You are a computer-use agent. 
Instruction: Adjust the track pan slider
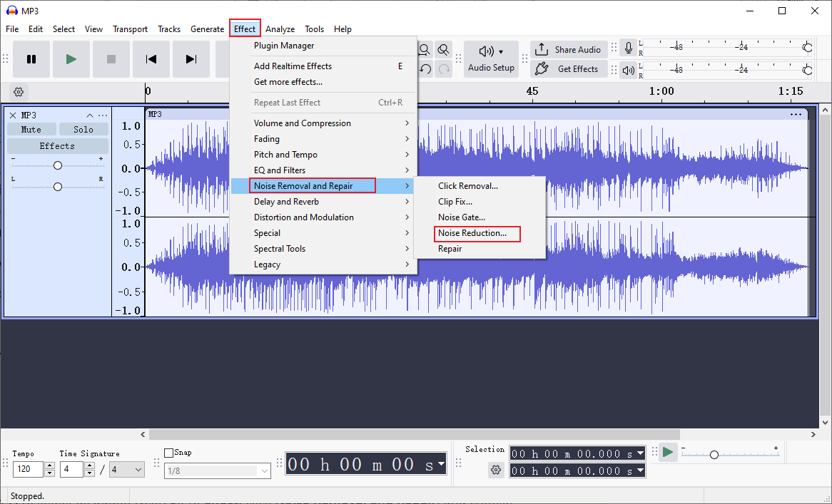tap(57, 186)
